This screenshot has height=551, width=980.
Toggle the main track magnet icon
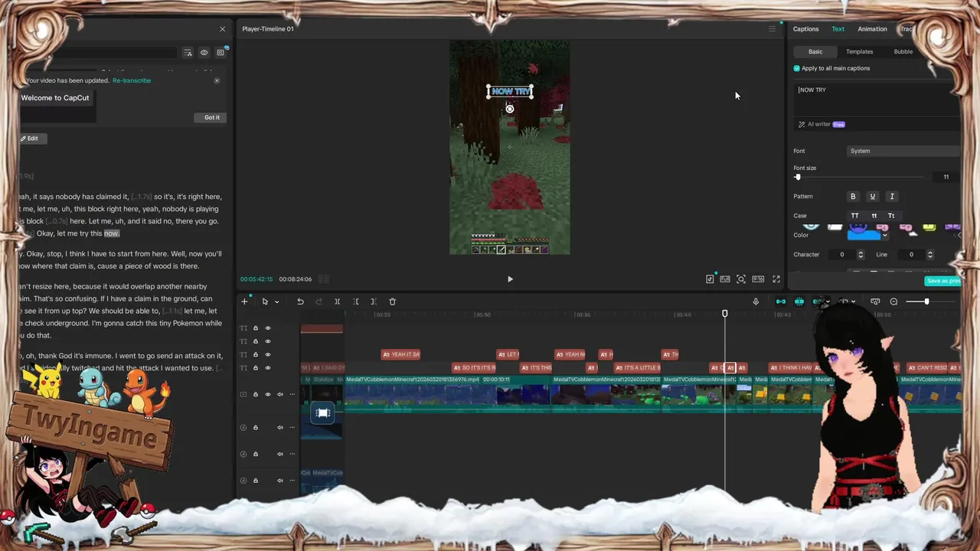pos(781,302)
